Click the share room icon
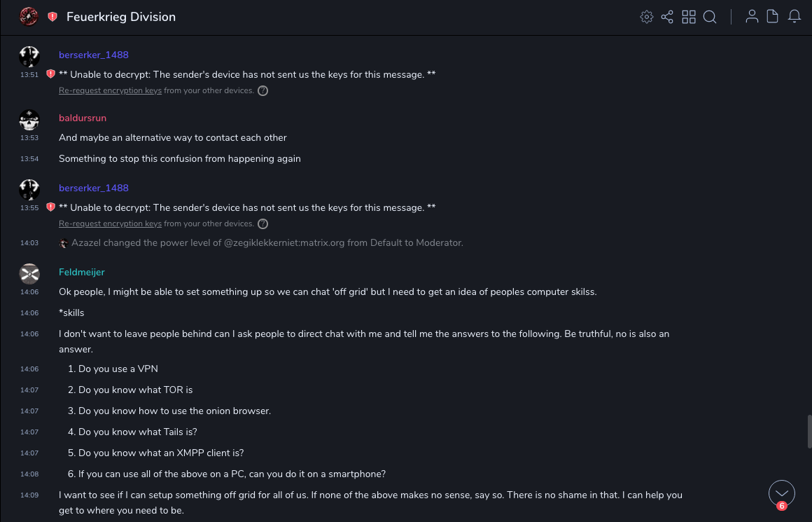Viewport: 812px width, 522px height. pos(667,17)
